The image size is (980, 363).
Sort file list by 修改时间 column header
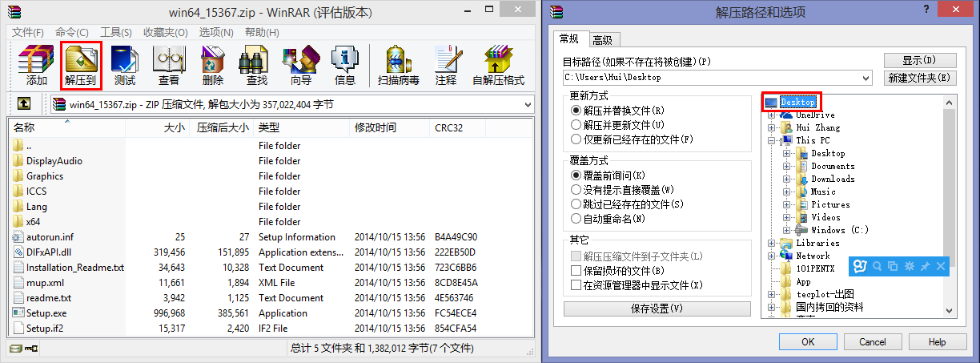[x=390, y=127]
